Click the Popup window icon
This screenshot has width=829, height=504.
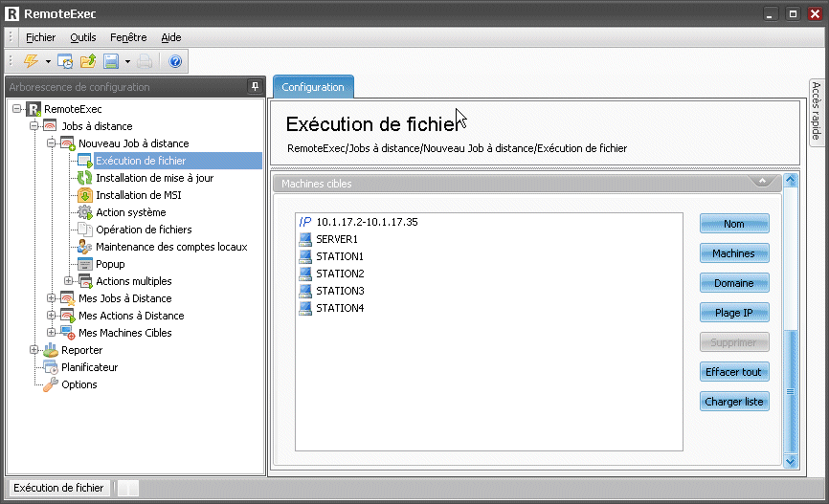tap(84, 264)
